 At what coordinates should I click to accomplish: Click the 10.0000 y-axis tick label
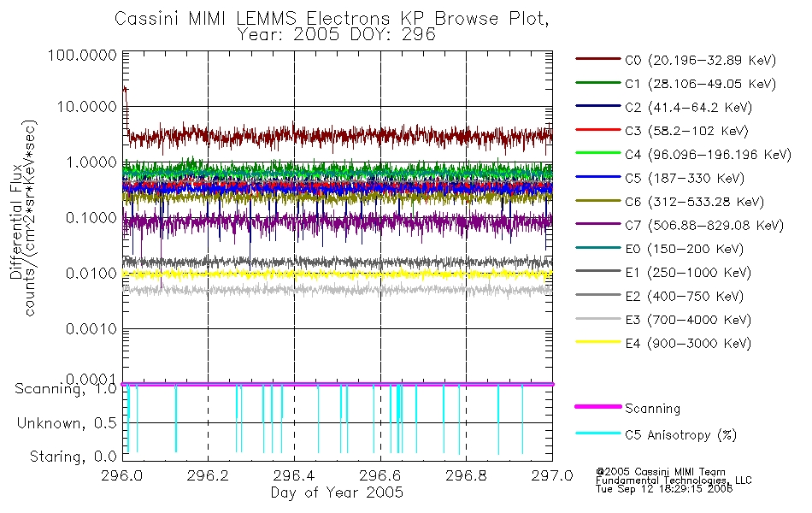87,107
